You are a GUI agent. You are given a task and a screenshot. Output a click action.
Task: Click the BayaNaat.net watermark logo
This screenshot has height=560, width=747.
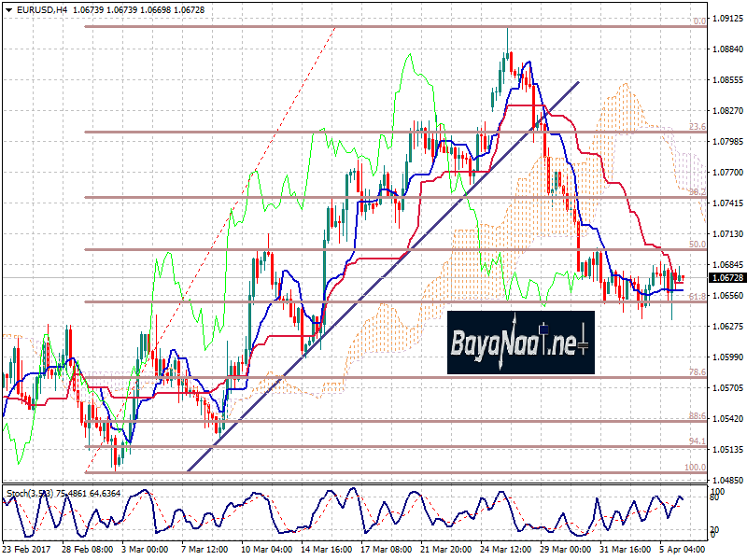(519, 342)
